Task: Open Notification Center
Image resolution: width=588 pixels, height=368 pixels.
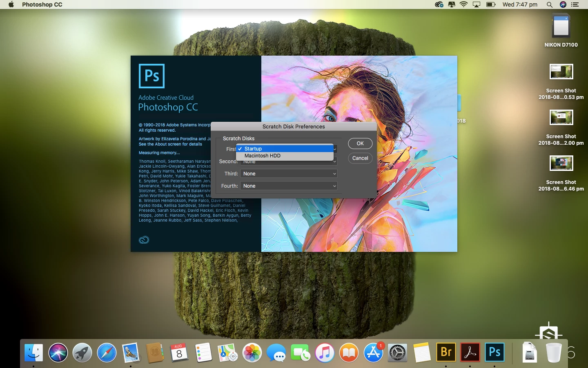Action: click(575, 4)
